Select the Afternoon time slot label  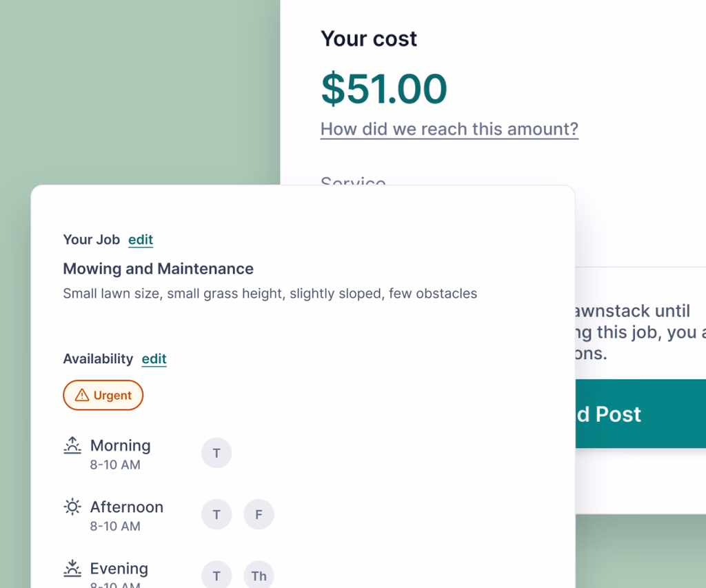click(126, 507)
